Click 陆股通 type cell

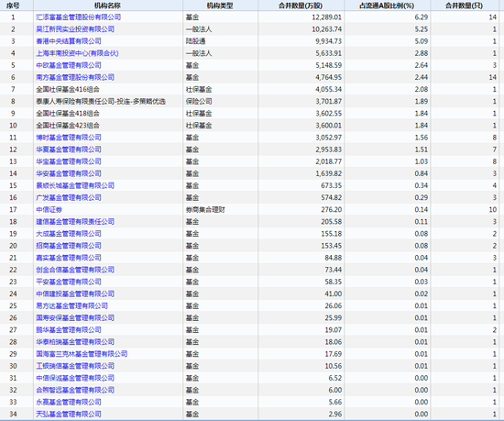(x=195, y=41)
